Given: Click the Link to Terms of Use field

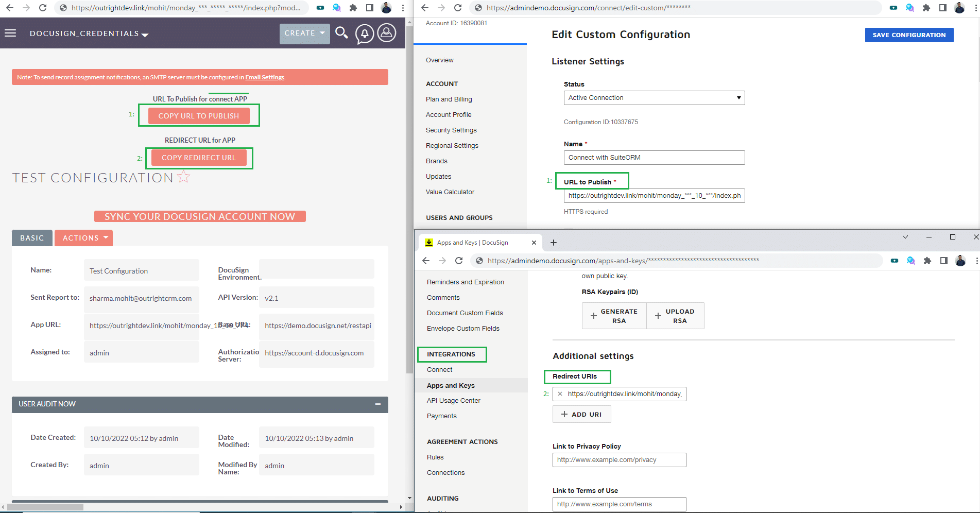Looking at the screenshot, I should [619, 504].
